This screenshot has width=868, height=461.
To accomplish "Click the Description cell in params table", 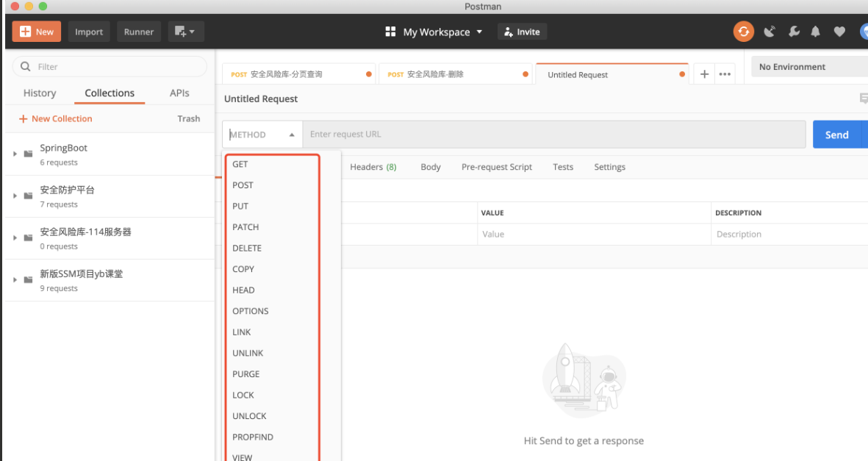I will (789, 235).
